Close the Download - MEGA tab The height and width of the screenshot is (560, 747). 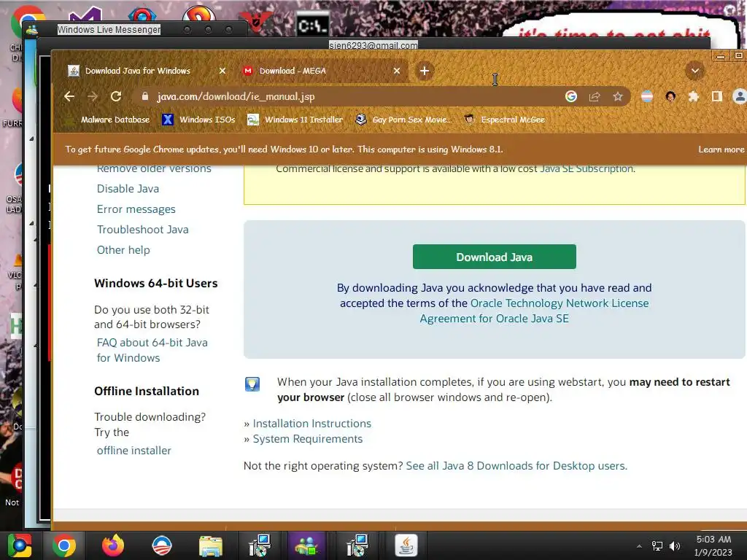click(397, 71)
